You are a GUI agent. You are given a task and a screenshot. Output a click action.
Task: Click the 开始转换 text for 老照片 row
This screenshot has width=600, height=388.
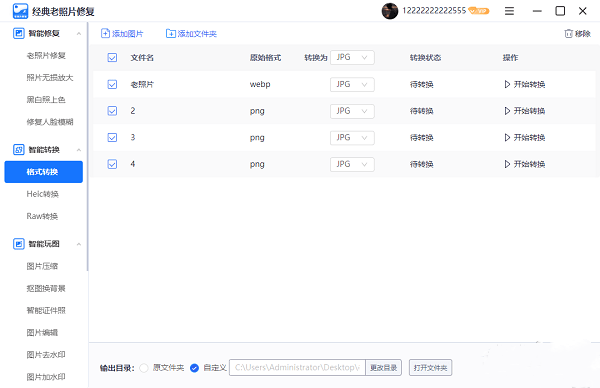529,84
